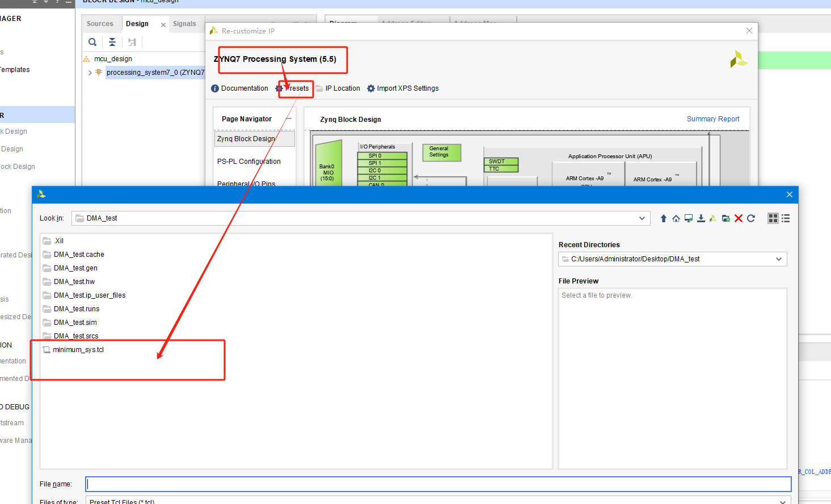Click the red X delete icon
831x504 pixels.
pos(739,218)
